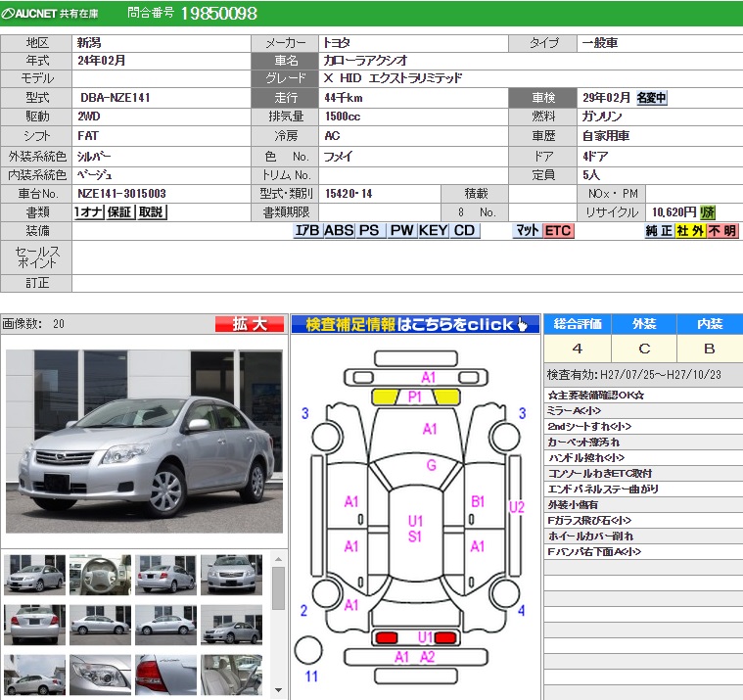
Task: Click the ABS equipment badge
Action: point(339,231)
